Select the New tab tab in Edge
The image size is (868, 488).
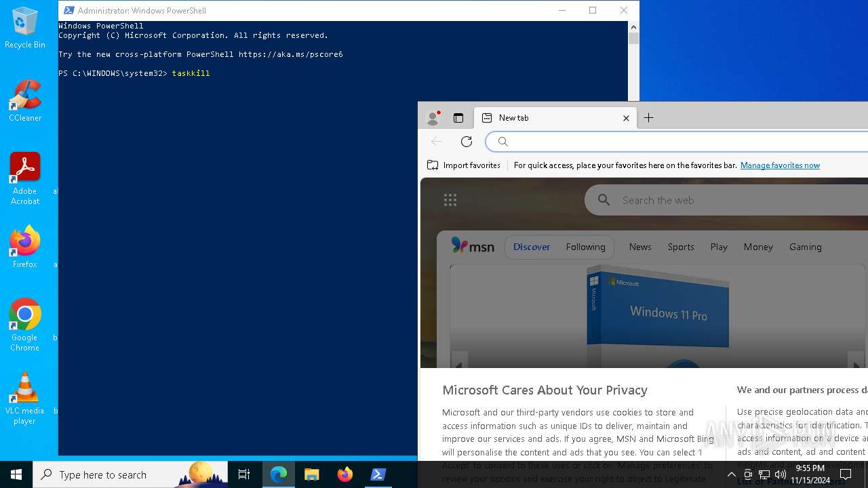pos(555,118)
